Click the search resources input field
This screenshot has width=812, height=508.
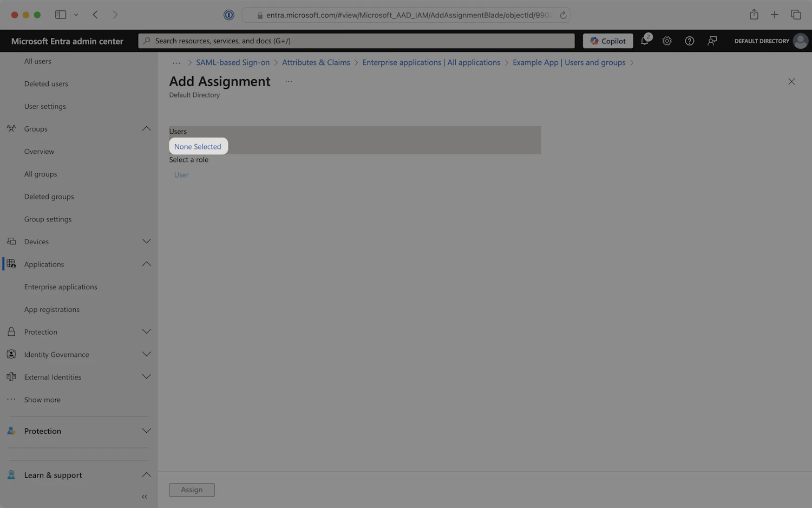click(356, 41)
